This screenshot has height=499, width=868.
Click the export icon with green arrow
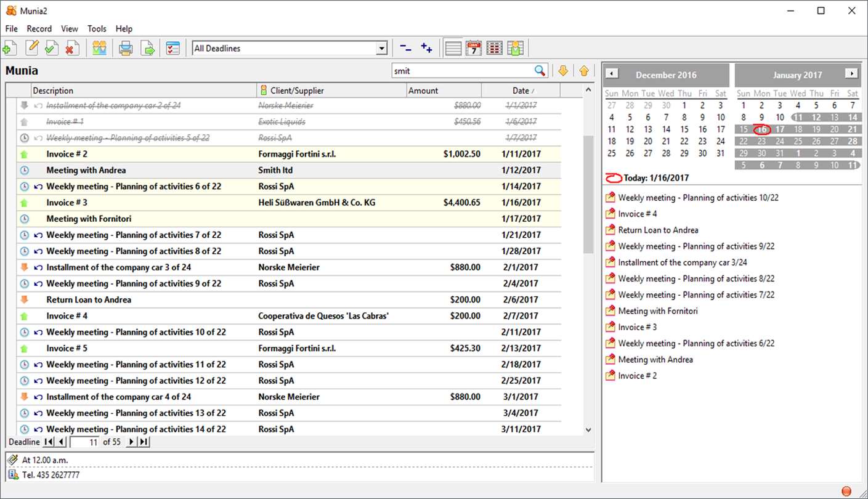click(x=147, y=48)
